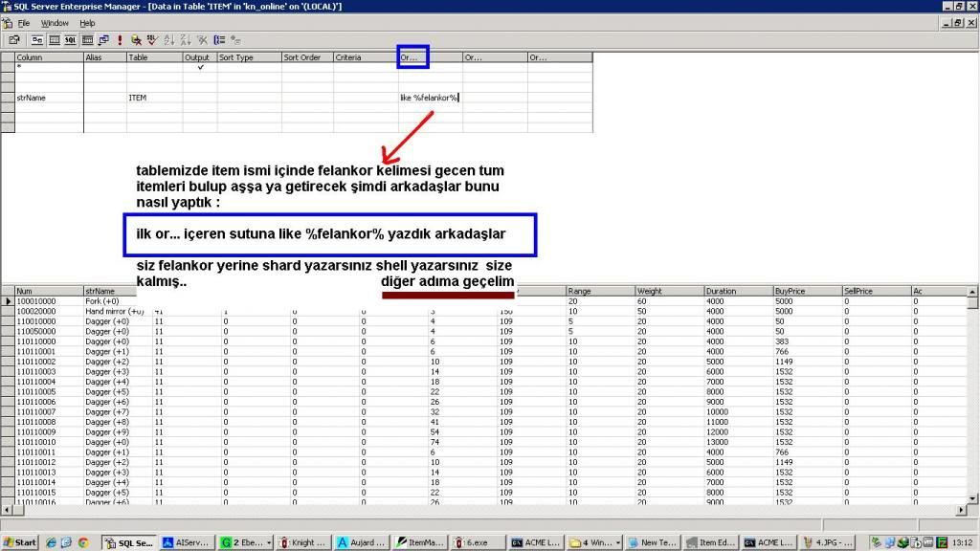Screen dimensions: 980x551
Task: Click the Properties icon at toolbar start
Action: tap(14, 40)
